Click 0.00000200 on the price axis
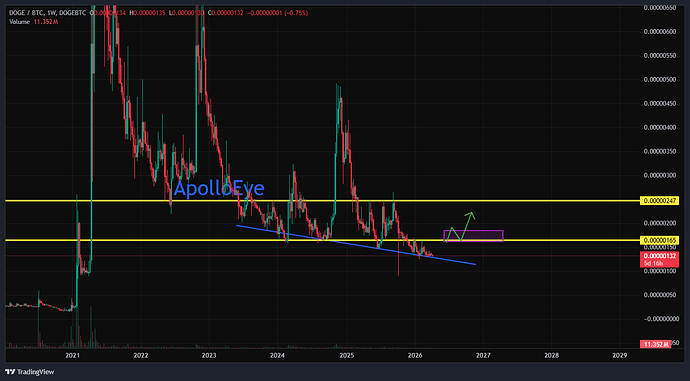The height and width of the screenshot is (381, 690). click(x=660, y=223)
